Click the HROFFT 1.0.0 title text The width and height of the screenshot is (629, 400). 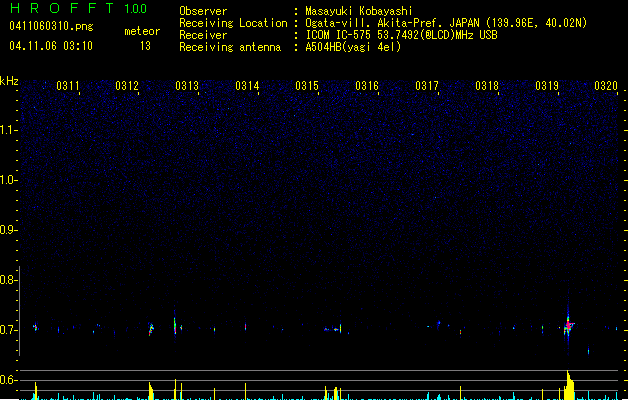78,8
